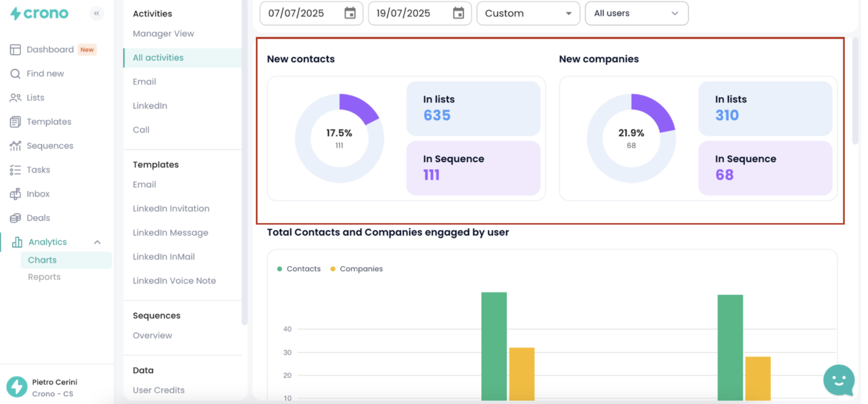Navigate to Sequences in sidebar
This screenshot has width=868, height=404.
click(50, 146)
